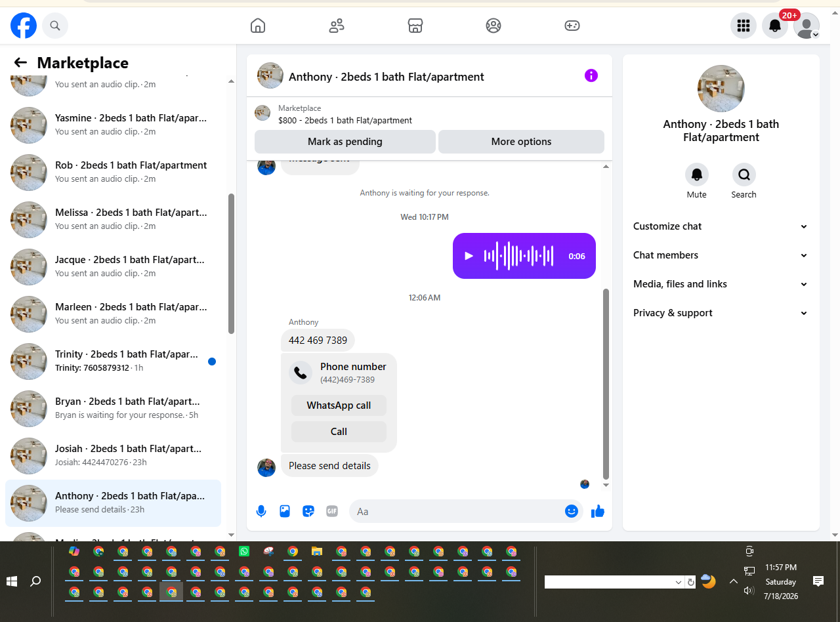Image resolution: width=840 pixels, height=622 pixels.
Task: Open the taskbar address dropdown arrow
Action: tap(679, 582)
